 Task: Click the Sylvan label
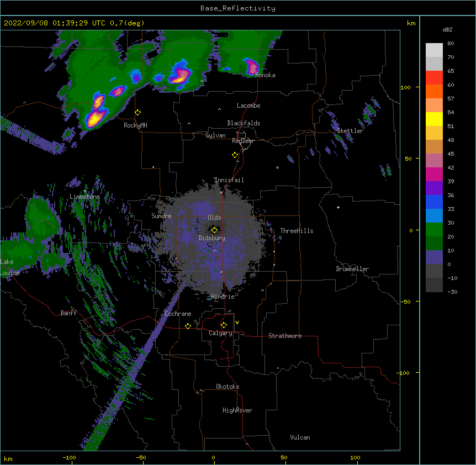point(215,135)
